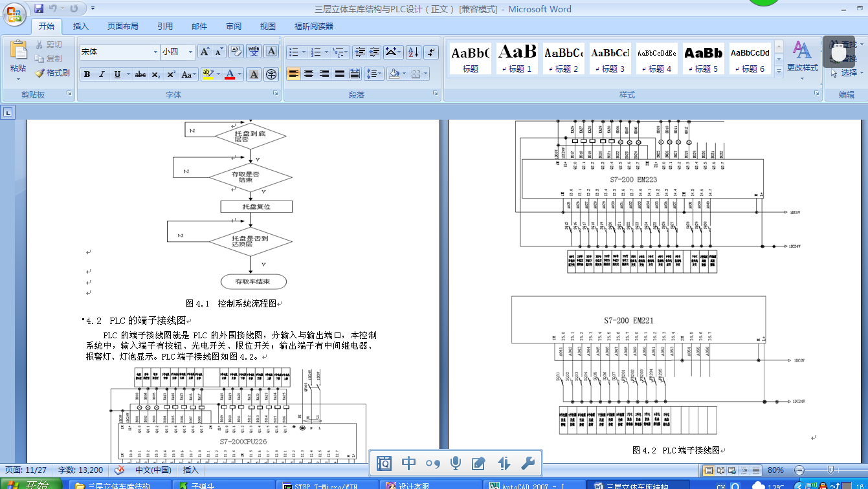Apply the 标题 2 style

click(564, 58)
